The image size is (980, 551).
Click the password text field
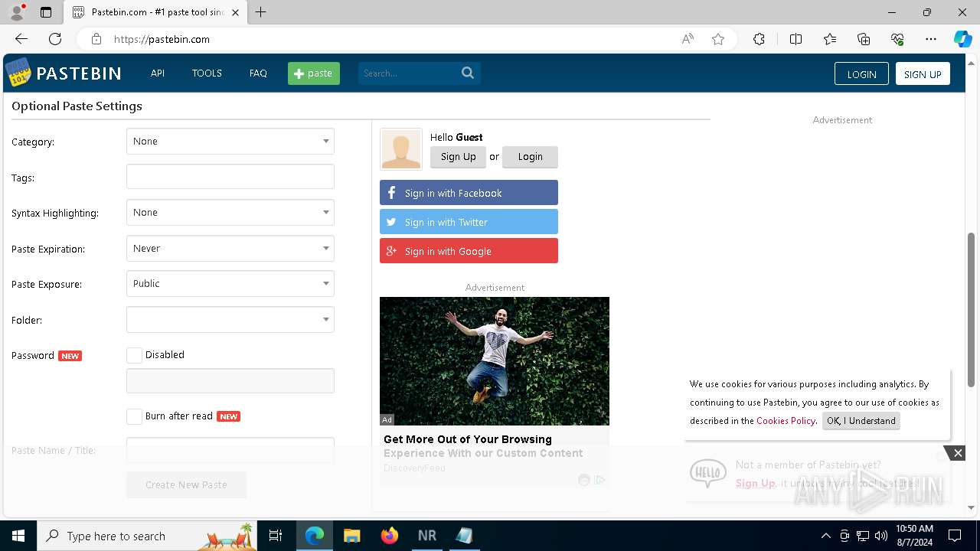[x=230, y=380]
